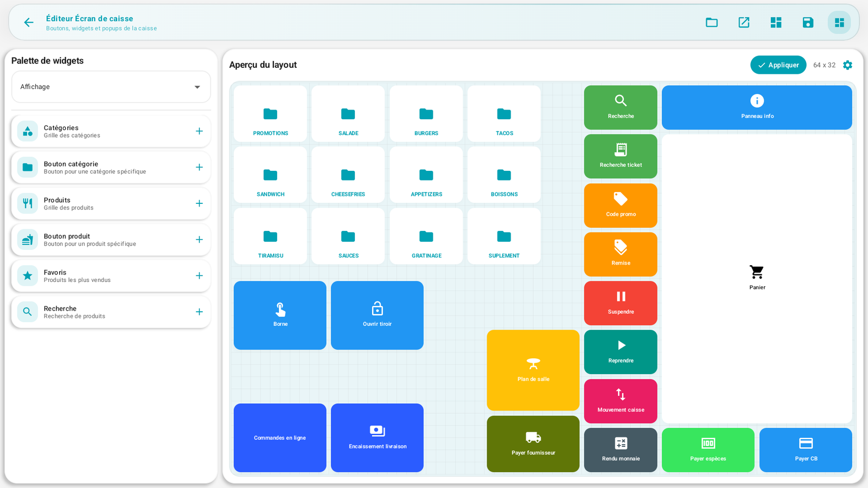Select the green Recherche tile
This screenshot has width=868, height=488.
pos(621,107)
